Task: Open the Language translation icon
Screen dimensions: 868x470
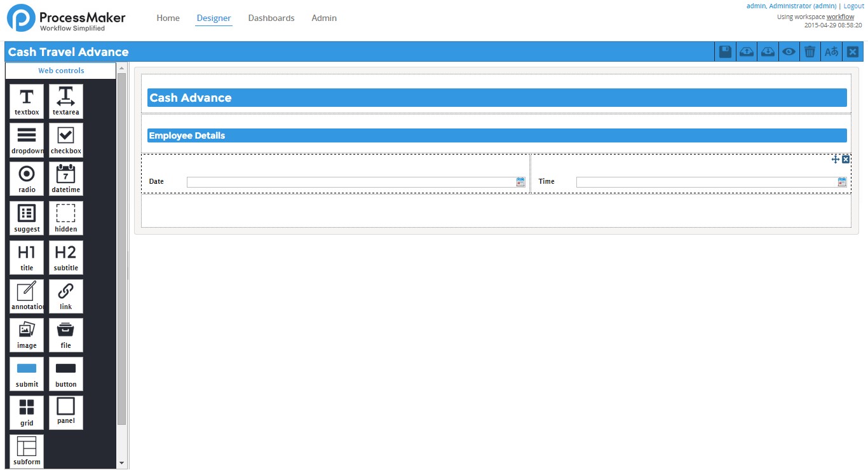Action: pos(831,52)
